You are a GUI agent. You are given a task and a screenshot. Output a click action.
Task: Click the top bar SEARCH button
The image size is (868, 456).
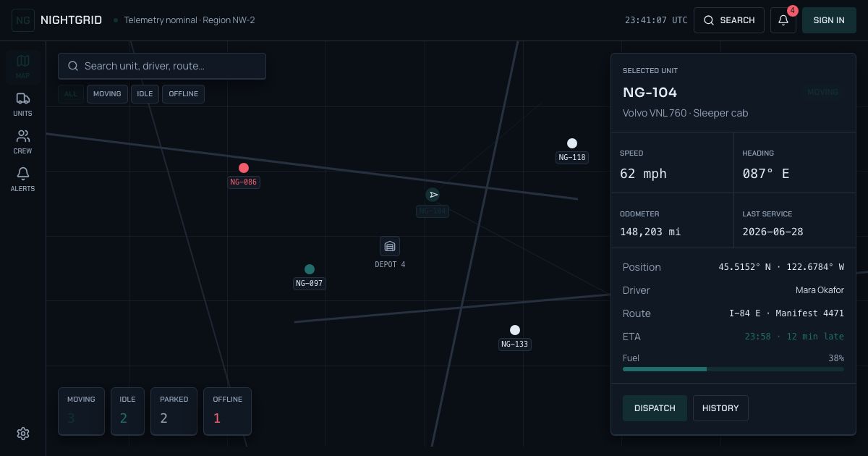[x=729, y=20]
